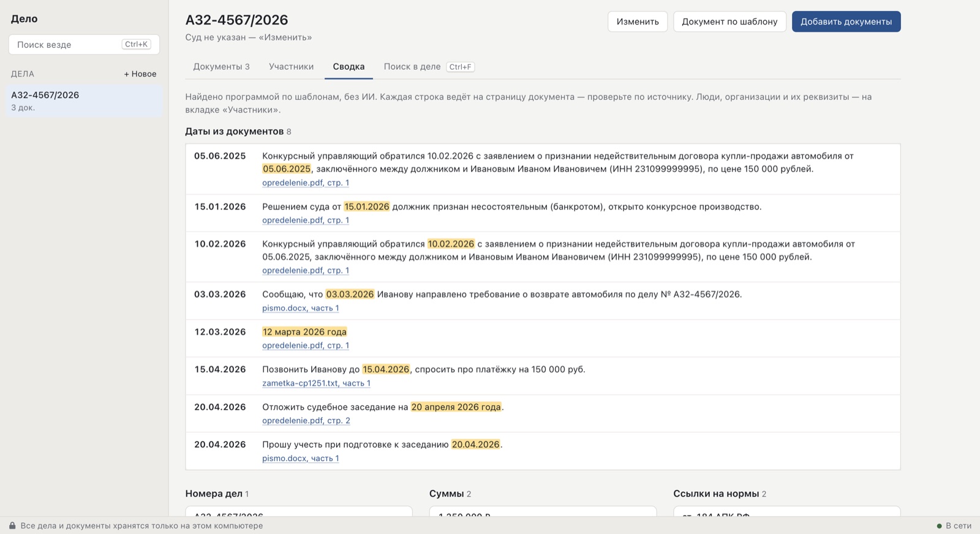Screen dimensions: 980x534
Task: Open opredelenie.pdf link for 05.06.2025 entry
Action: pyautogui.click(x=306, y=183)
